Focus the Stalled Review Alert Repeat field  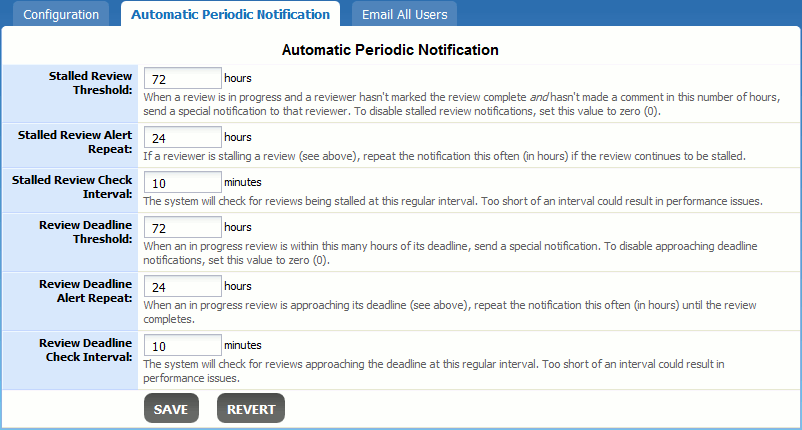[183, 137]
